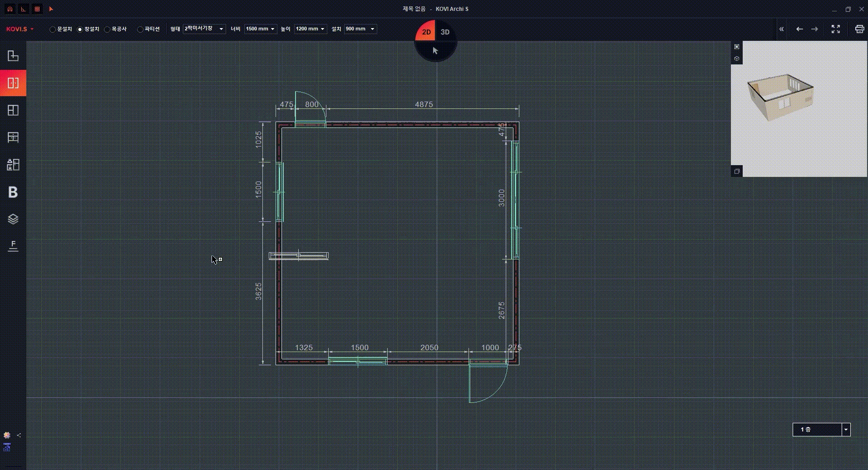Select the 목공사 radio option

coord(107,29)
